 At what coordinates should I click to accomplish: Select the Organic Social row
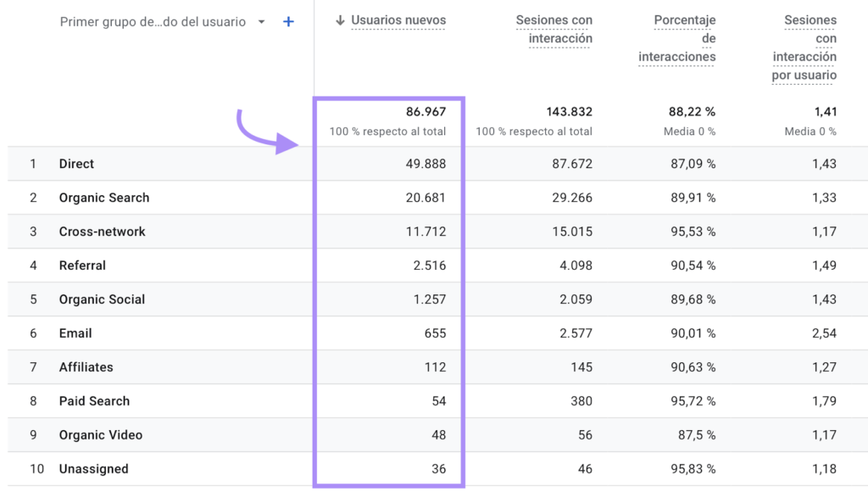pos(102,299)
